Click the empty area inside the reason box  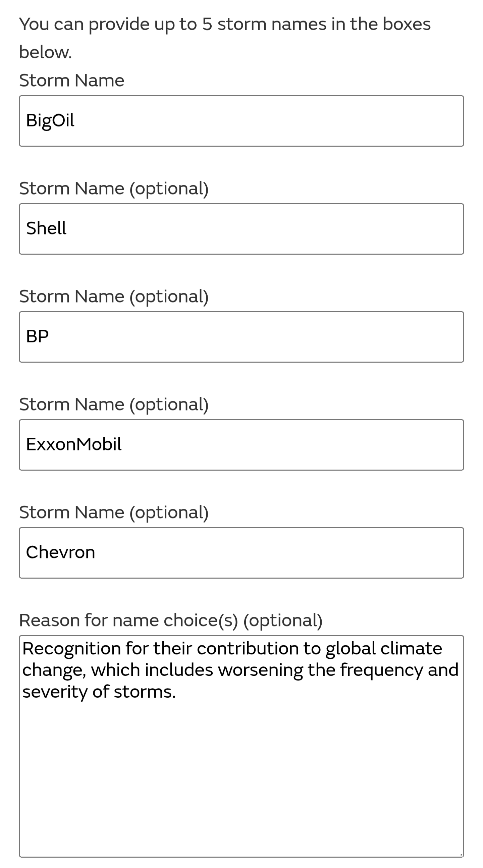point(241,775)
